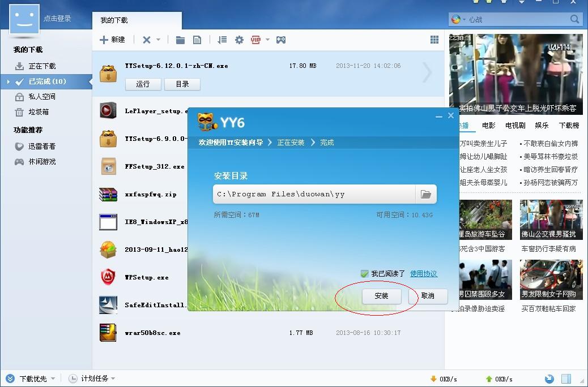The height and width of the screenshot is (387, 588).
Task: Open the dropdown arrow beside VIP icon
Action: [x=267, y=40]
